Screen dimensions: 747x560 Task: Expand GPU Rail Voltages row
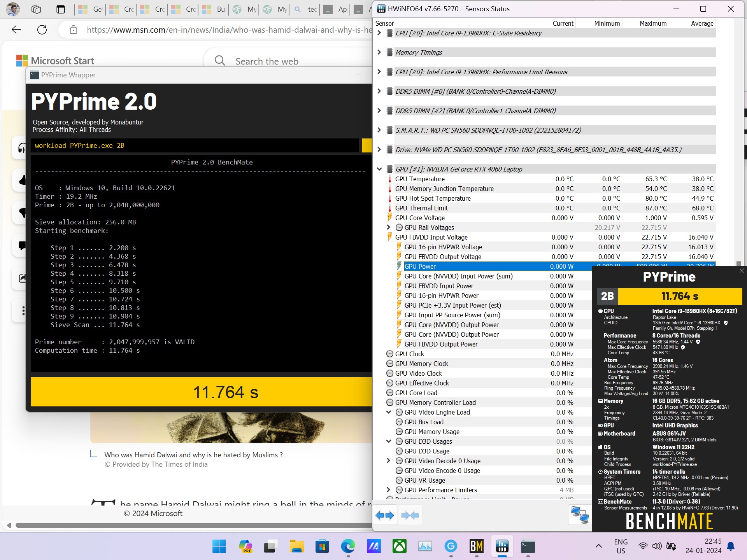pyautogui.click(x=389, y=227)
